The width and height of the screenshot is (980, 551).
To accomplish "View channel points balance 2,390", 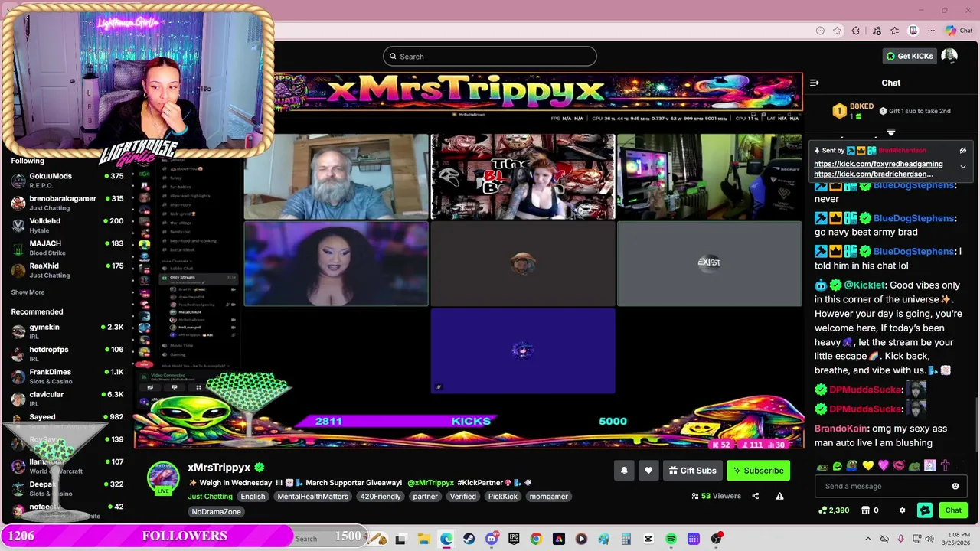I will pos(834,510).
